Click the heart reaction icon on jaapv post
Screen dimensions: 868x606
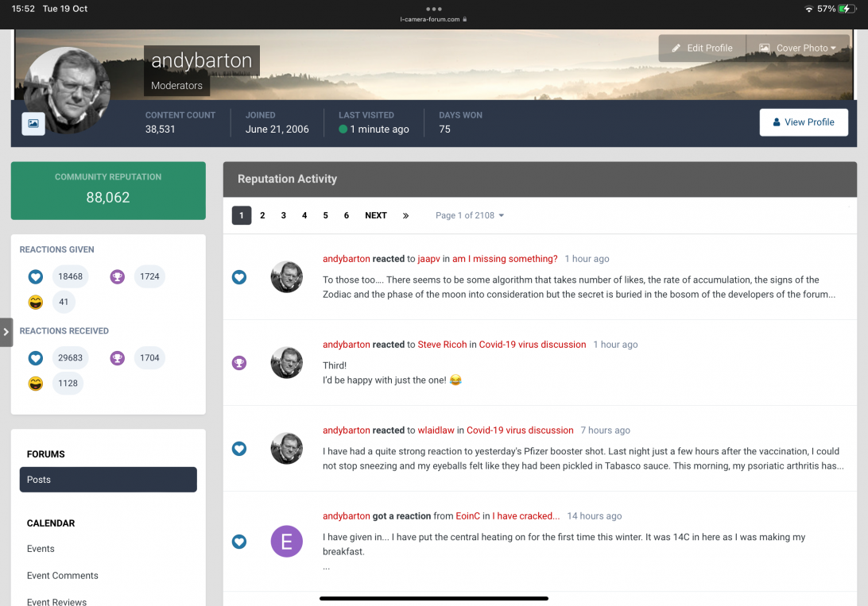[239, 277]
